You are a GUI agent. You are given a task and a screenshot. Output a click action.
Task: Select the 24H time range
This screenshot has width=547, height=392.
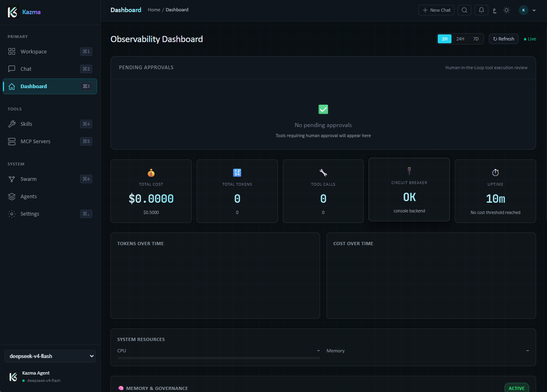coord(460,39)
